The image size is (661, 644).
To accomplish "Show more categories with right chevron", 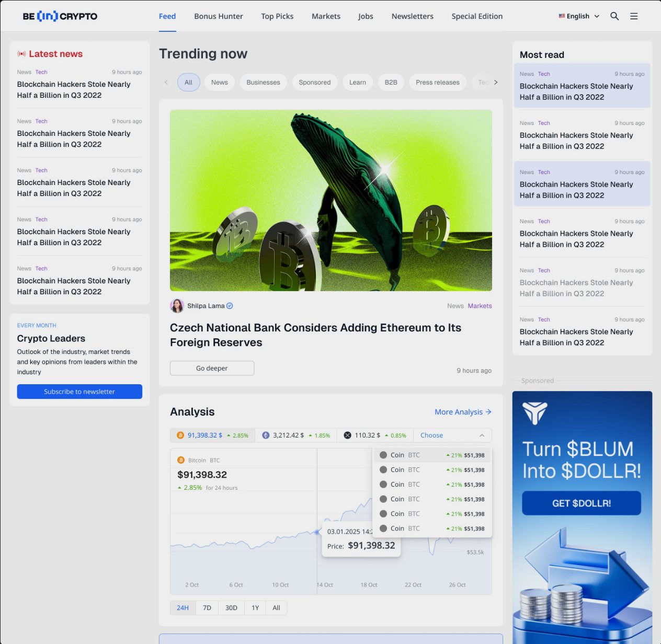I will click(496, 82).
